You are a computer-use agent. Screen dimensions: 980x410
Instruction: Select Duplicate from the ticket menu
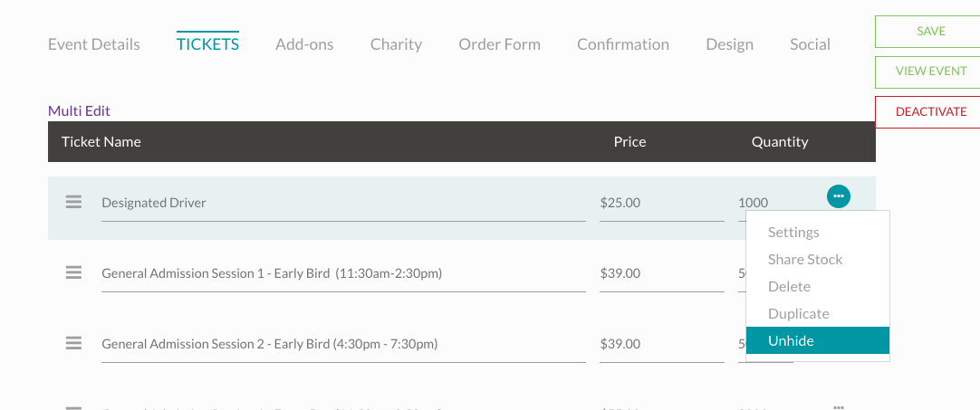(798, 314)
